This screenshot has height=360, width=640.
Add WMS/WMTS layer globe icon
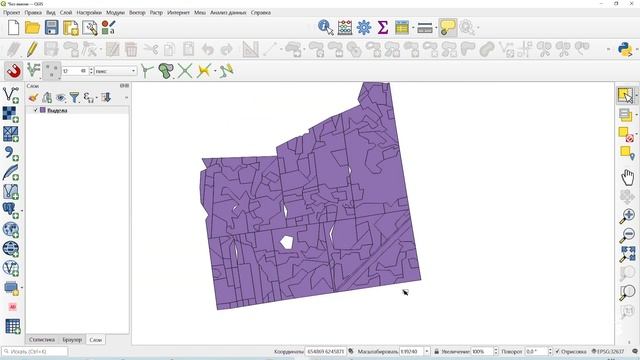click(x=11, y=230)
